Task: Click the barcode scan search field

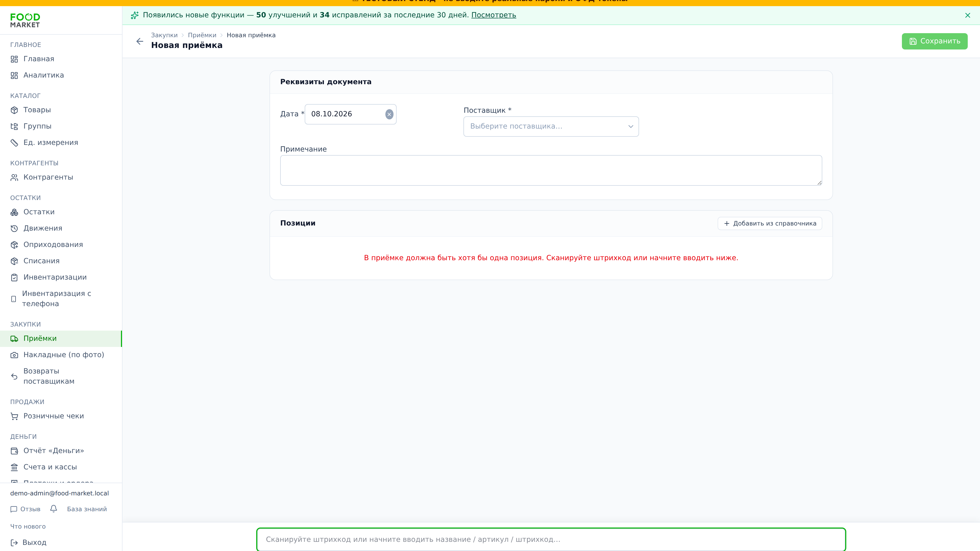Action: pyautogui.click(x=551, y=539)
